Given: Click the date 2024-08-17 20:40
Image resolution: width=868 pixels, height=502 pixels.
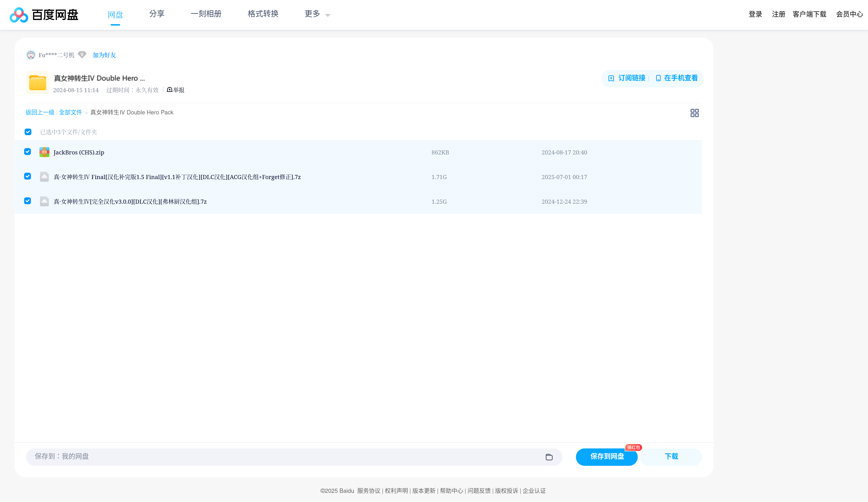Looking at the screenshot, I should click(x=564, y=153).
